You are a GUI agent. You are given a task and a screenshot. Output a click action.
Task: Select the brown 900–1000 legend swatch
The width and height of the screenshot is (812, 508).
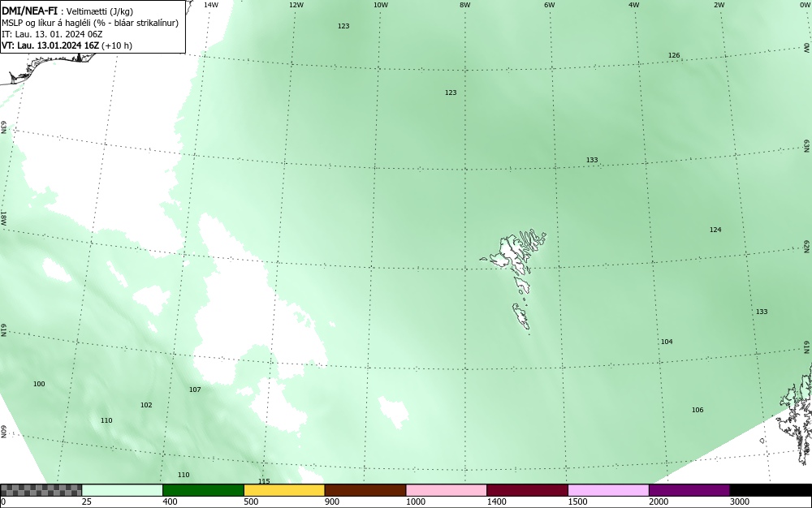(x=365, y=490)
